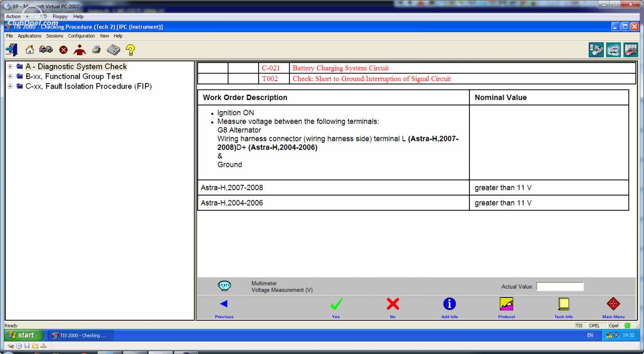Click the TIS 2000 - Checking taskbar button

(x=80, y=335)
